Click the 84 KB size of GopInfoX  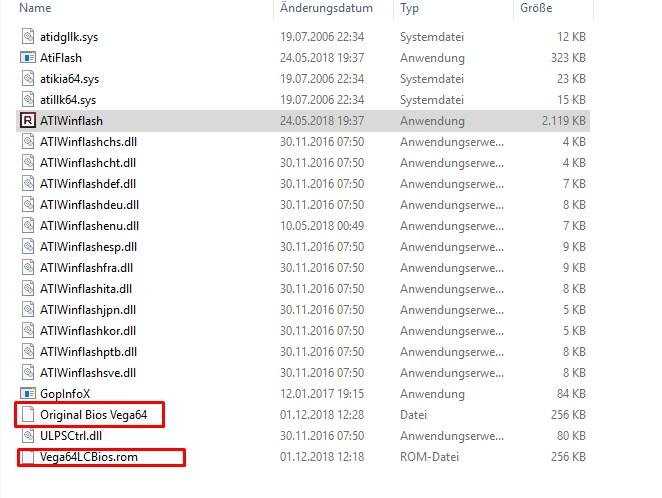tap(571, 394)
